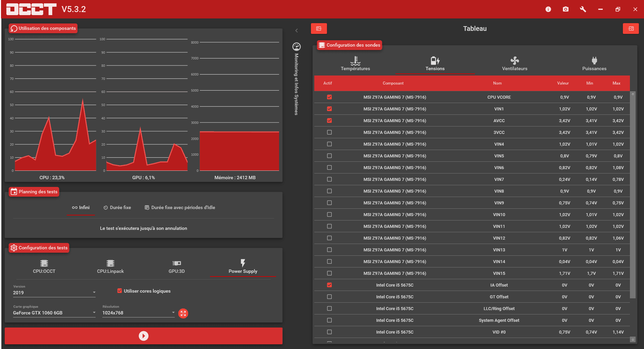Choose the Durée fixe planning option
The height and width of the screenshot is (349, 644).
[x=117, y=207]
